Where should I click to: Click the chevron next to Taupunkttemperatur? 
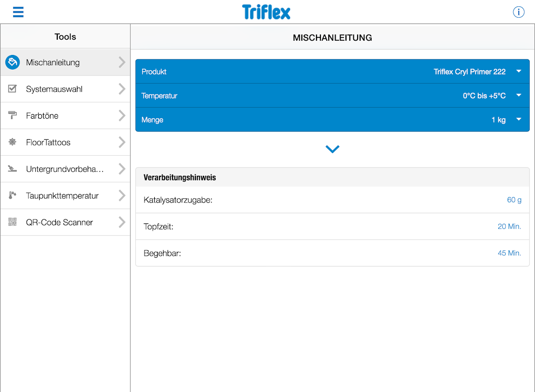tap(122, 195)
